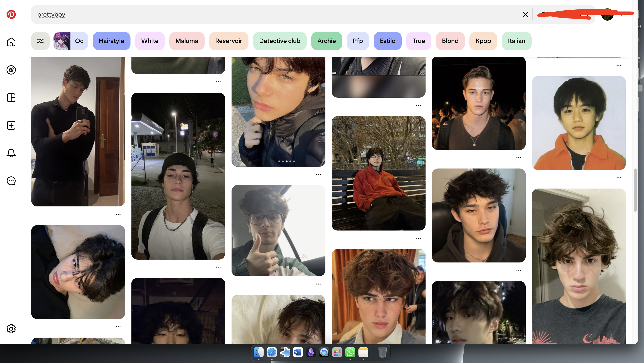Select the Kpop suggestion chip
The width and height of the screenshot is (644, 363).
coord(483,41)
